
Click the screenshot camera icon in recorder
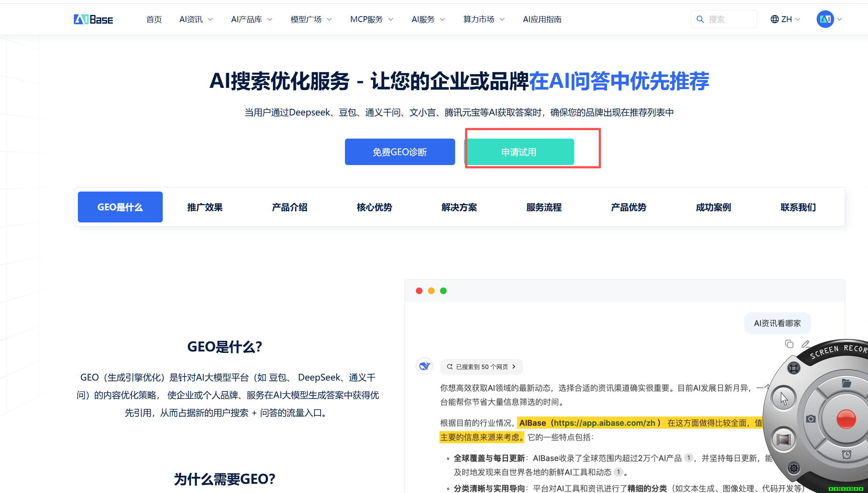pos(811,419)
